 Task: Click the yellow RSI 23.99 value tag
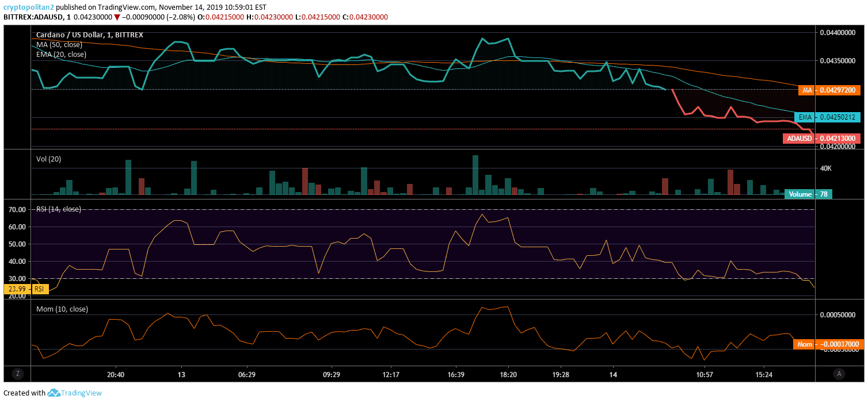click(26, 289)
